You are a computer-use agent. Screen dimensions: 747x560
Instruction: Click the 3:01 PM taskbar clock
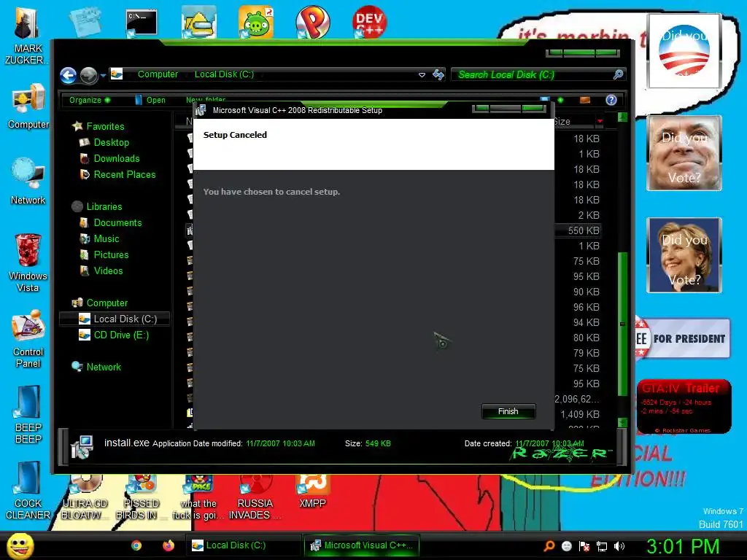683,546
